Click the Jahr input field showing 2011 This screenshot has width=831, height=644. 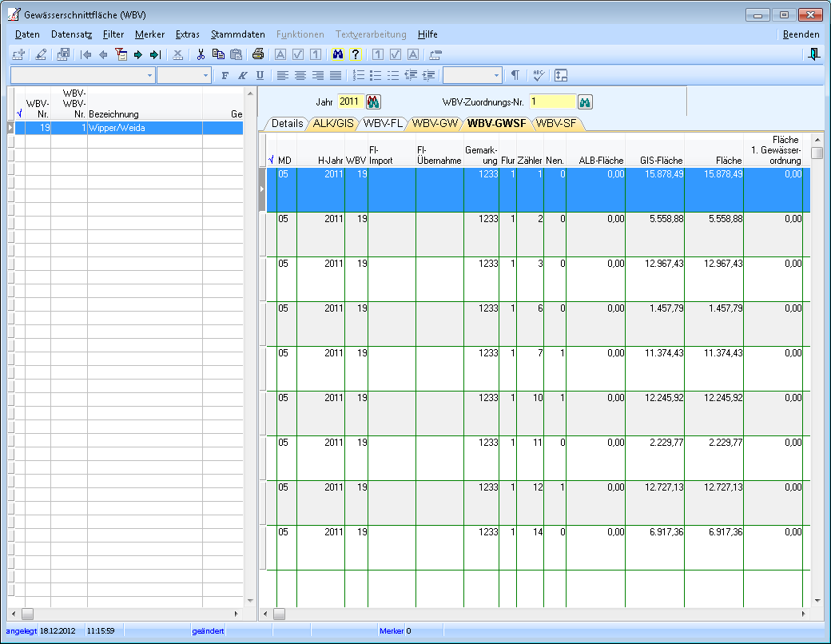click(351, 101)
